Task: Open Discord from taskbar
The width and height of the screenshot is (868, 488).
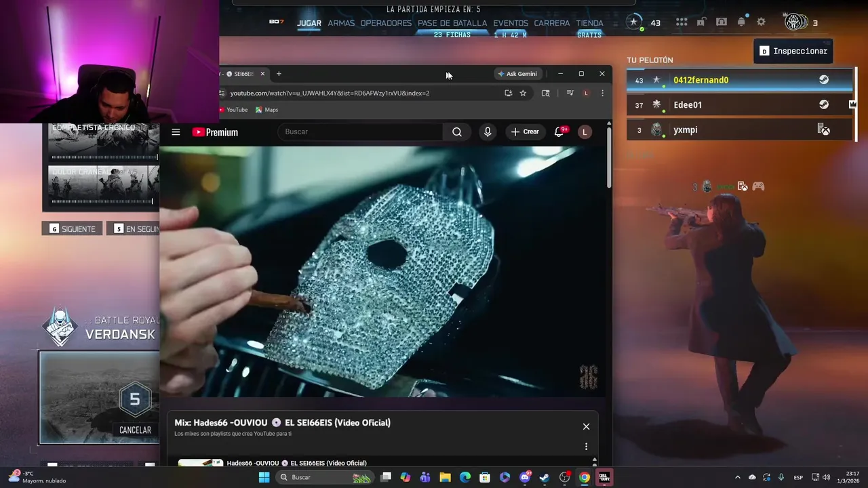Action: (525, 477)
